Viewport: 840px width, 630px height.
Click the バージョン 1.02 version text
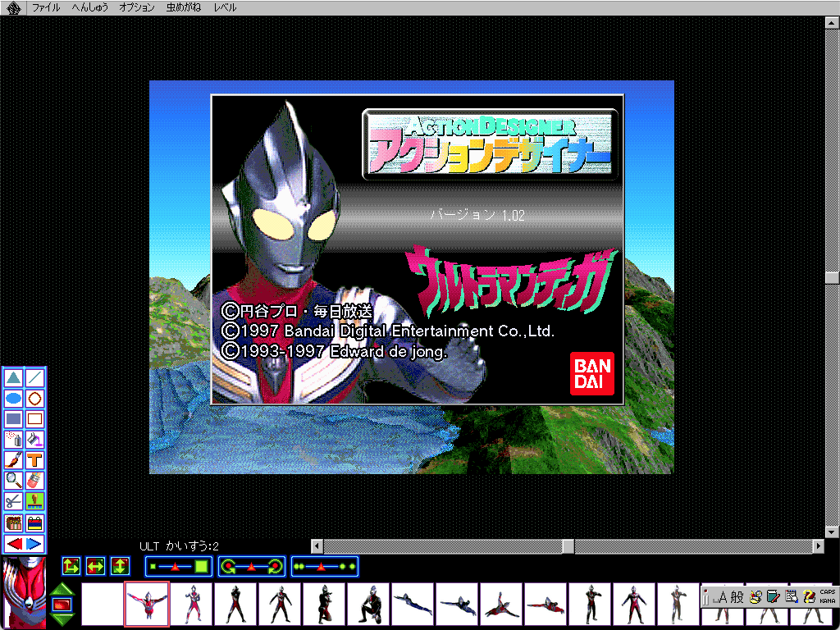(x=478, y=216)
